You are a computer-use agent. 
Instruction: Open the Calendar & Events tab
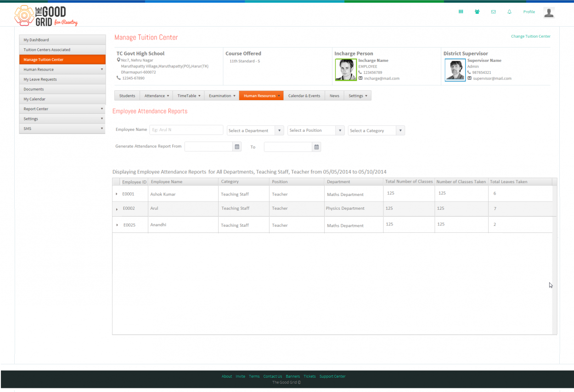pyautogui.click(x=304, y=95)
